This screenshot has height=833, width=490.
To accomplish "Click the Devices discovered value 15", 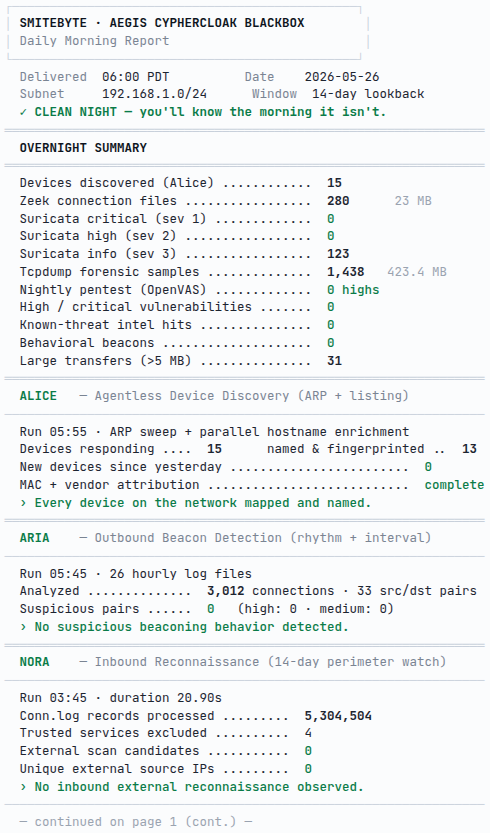I will (334, 183).
